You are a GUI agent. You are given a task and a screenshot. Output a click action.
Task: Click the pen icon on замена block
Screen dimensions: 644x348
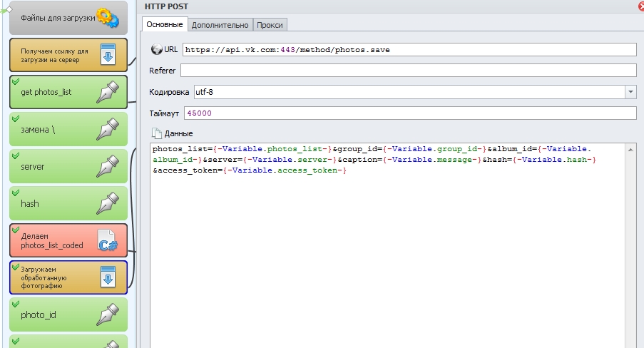pyautogui.click(x=107, y=129)
